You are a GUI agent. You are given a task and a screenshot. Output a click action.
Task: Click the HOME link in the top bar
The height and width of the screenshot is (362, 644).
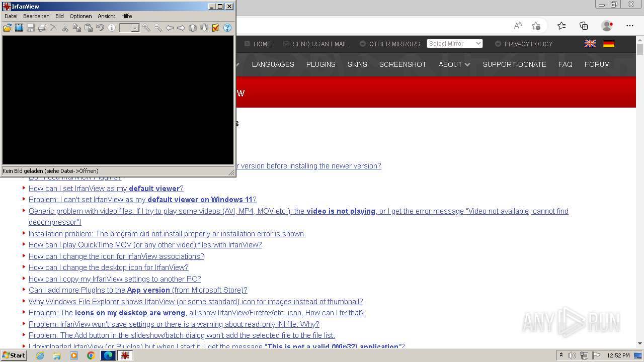point(262,44)
